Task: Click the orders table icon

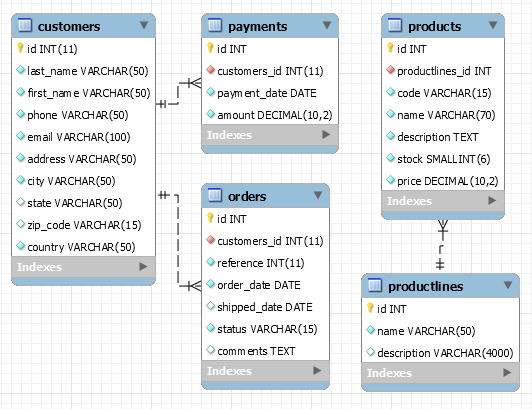Action: [215, 195]
